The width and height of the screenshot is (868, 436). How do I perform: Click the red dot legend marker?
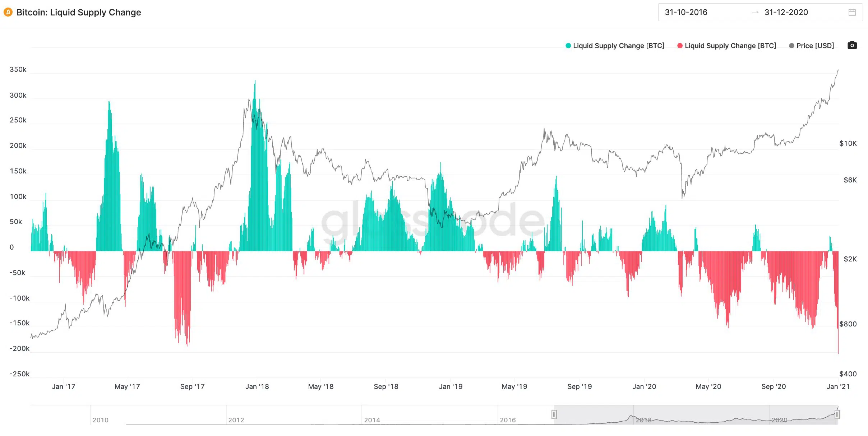(680, 46)
